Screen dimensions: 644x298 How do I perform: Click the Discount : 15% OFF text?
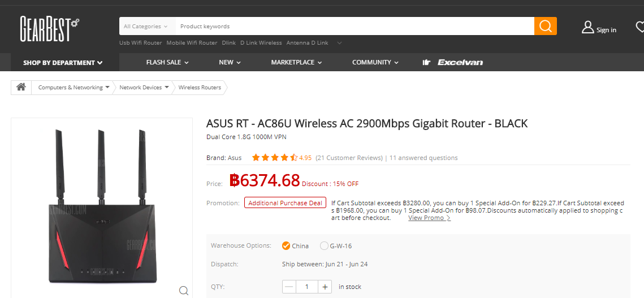click(330, 184)
